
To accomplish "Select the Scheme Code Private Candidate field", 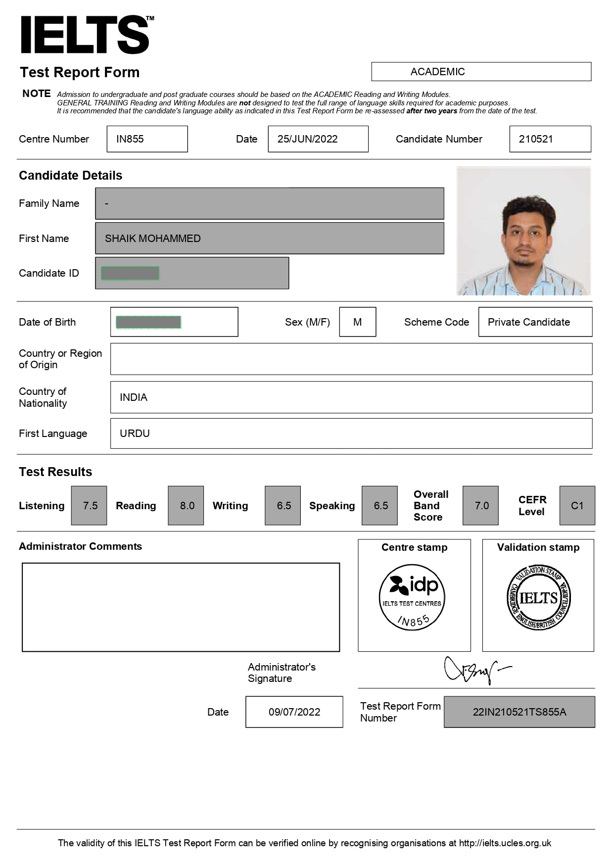I will pyautogui.click(x=535, y=322).
